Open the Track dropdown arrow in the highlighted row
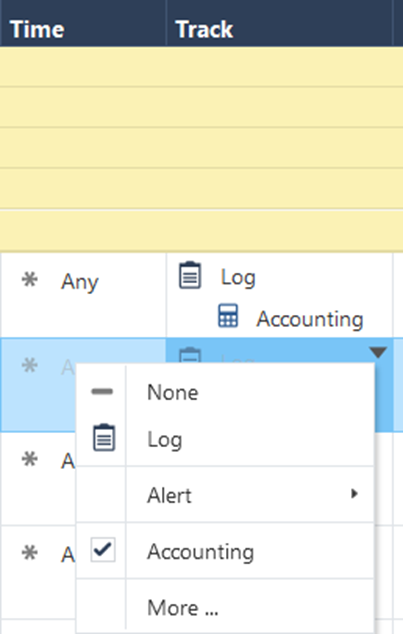The width and height of the screenshot is (403, 634). click(378, 352)
